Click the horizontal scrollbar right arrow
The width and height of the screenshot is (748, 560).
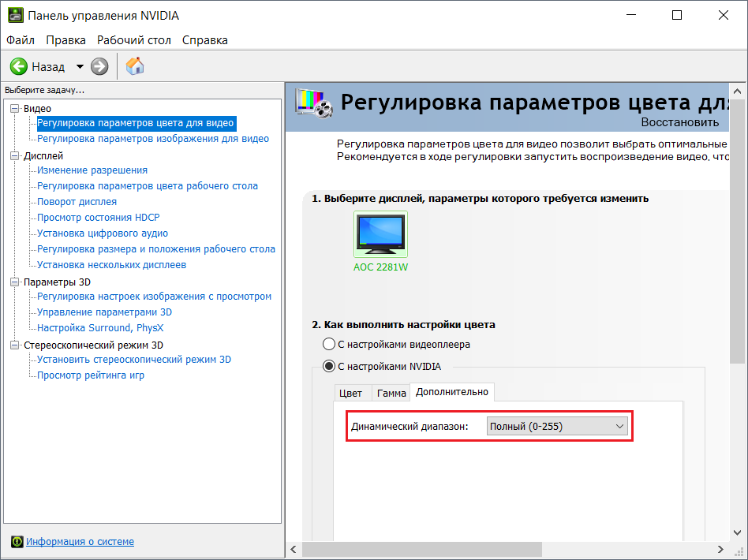tap(721, 549)
